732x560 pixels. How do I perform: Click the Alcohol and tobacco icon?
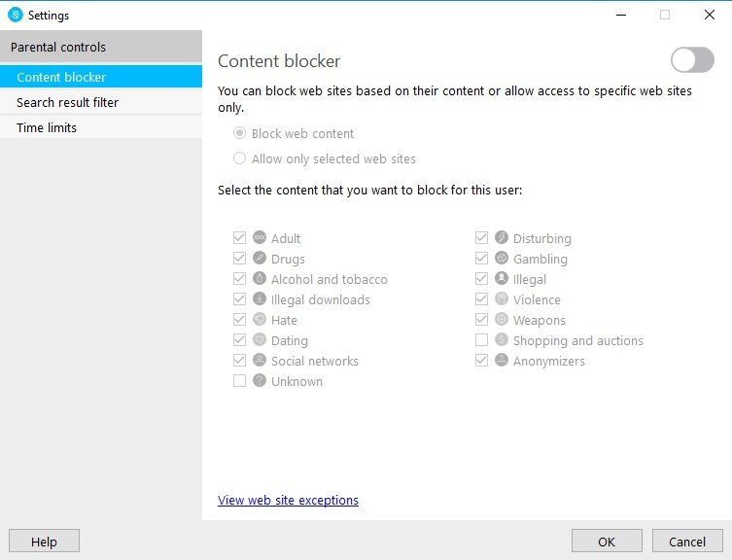[x=260, y=279]
